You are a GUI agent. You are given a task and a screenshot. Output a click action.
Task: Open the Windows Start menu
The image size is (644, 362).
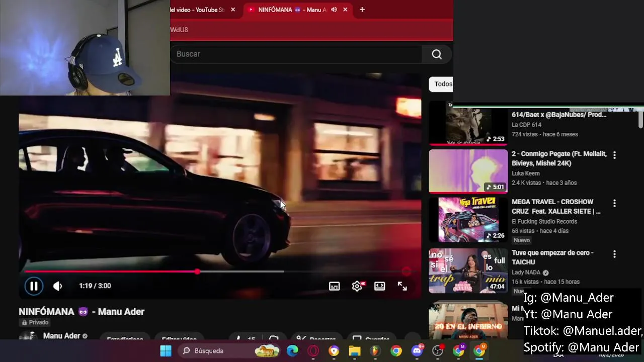click(x=166, y=351)
